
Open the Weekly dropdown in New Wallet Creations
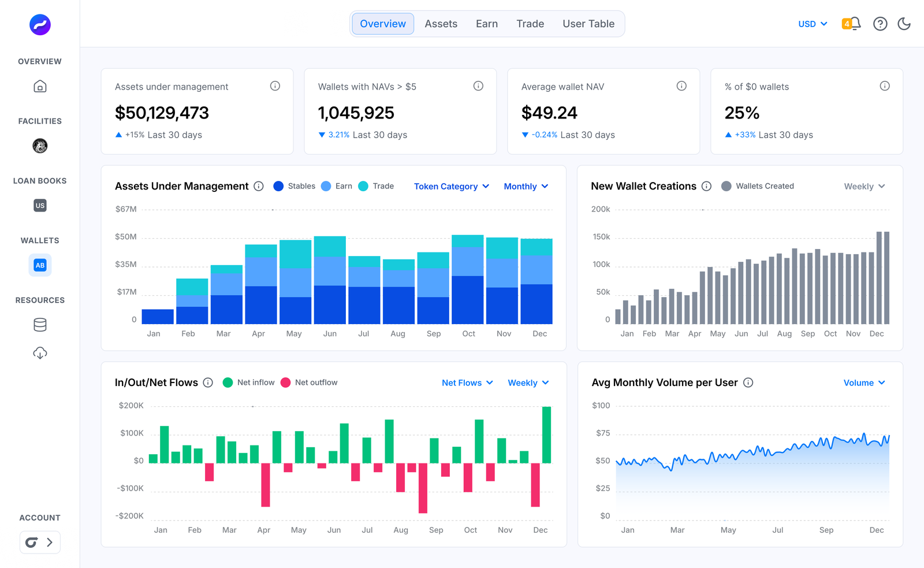865,186
